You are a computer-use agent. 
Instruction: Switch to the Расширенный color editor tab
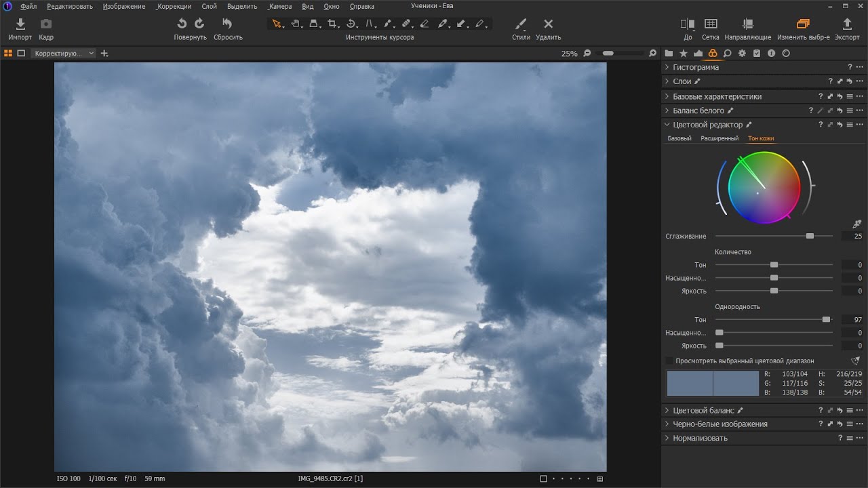[719, 138]
